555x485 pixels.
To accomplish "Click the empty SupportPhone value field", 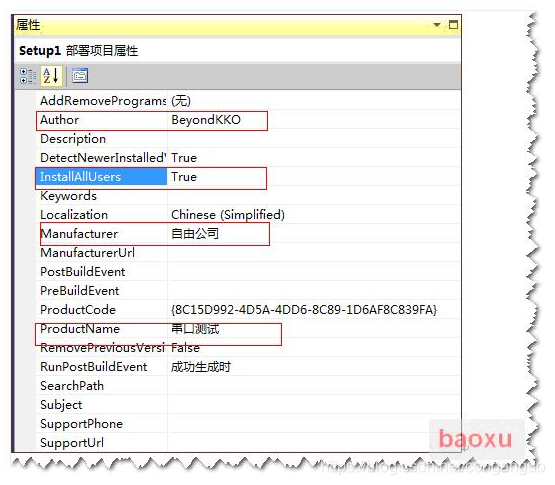I will 314,424.
